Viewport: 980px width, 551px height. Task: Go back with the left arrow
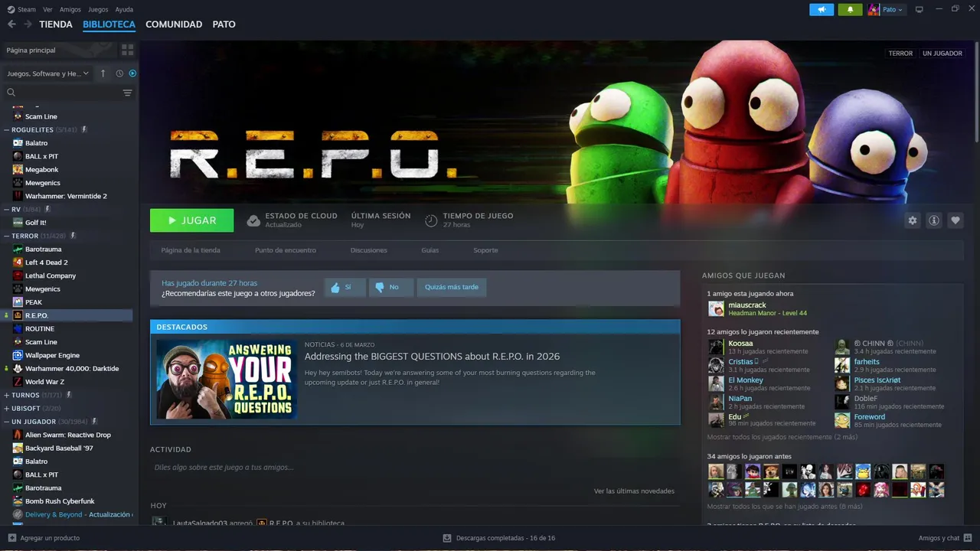[11, 24]
